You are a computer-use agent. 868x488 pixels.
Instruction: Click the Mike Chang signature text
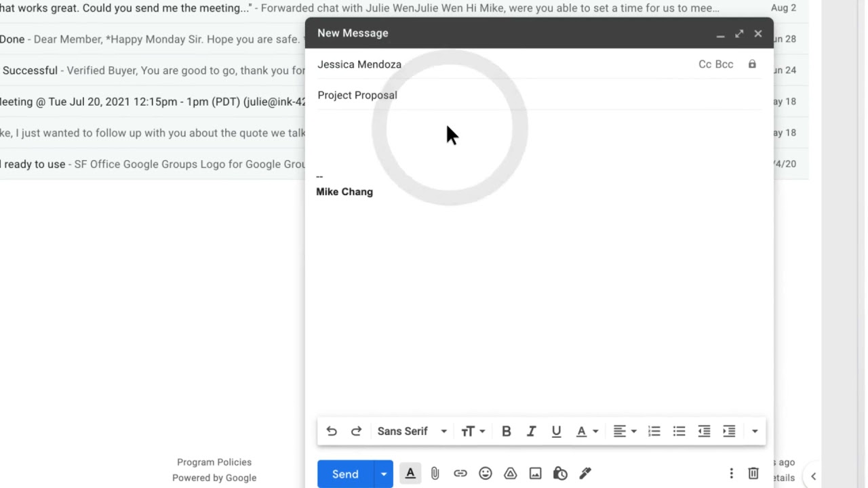click(x=344, y=192)
